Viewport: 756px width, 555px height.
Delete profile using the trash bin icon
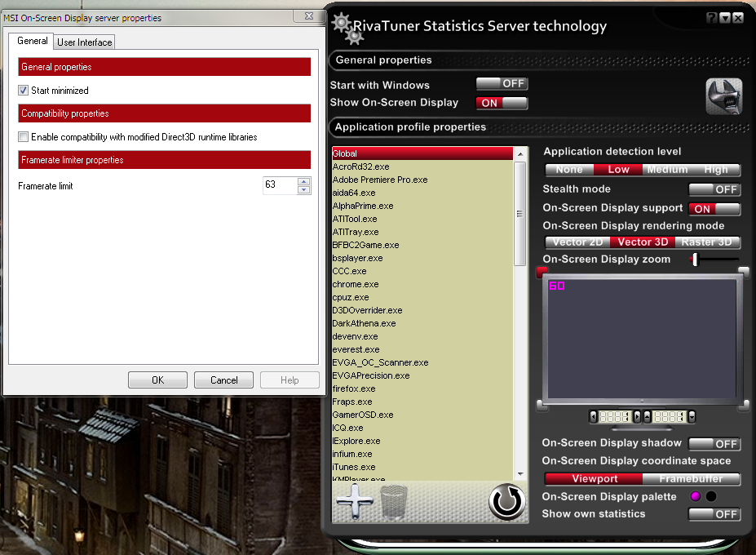(x=394, y=503)
